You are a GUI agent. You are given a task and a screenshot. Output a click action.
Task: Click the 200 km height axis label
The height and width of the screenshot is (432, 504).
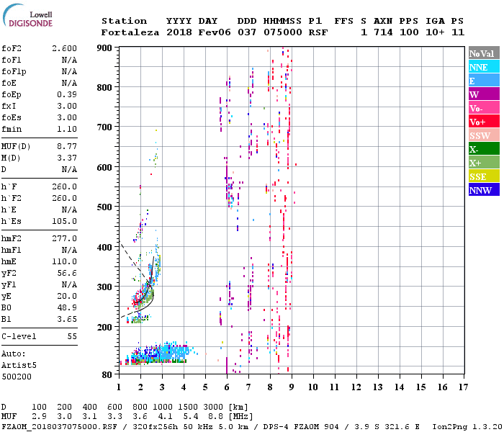tap(104, 327)
